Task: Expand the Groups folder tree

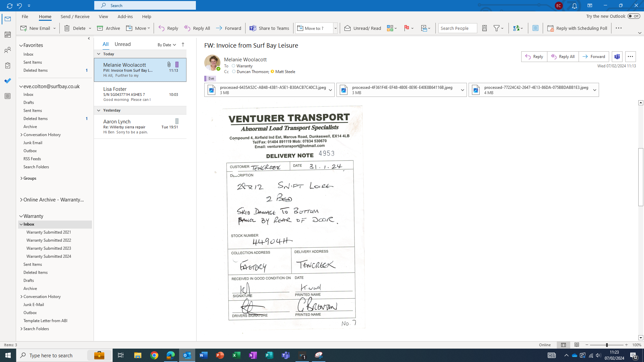Action: [x=21, y=178]
